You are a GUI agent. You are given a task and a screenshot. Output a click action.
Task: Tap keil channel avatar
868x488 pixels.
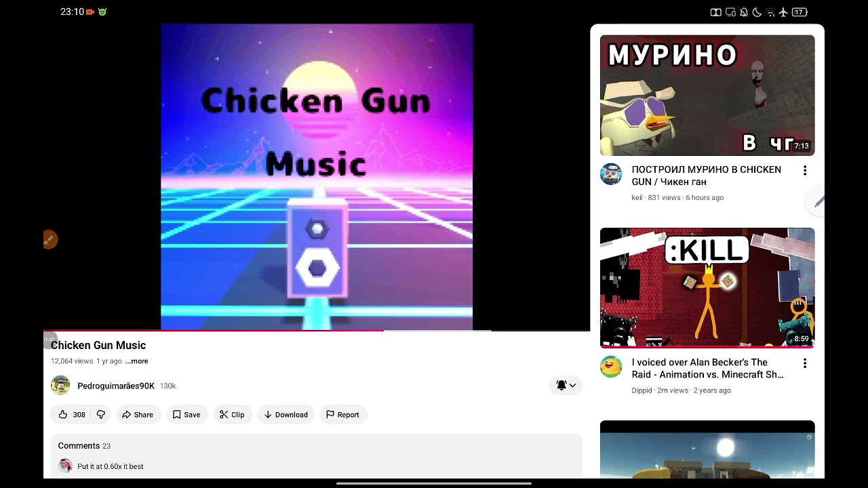pos(611,174)
